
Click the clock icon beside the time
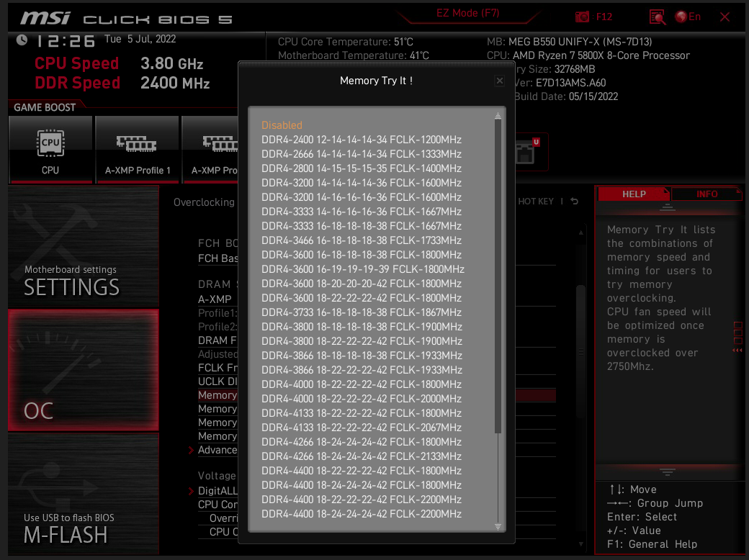[x=22, y=40]
